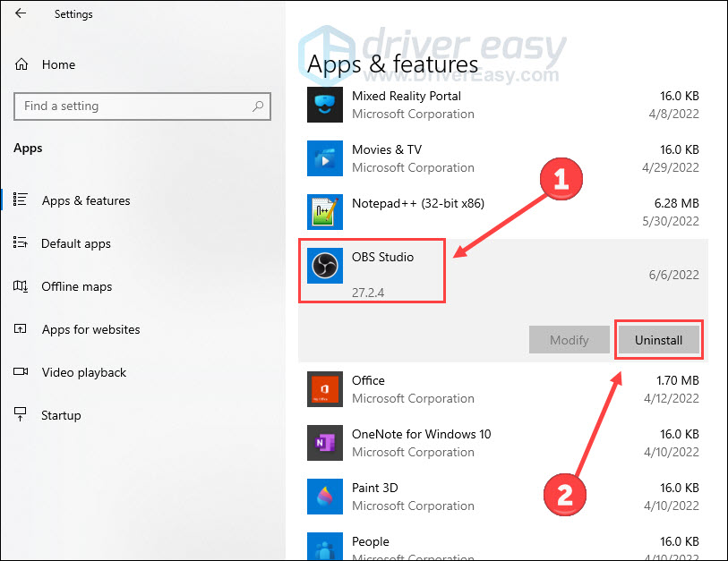The height and width of the screenshot is (561, 728).
Task: Click the Apps & features sidebar icon
Action: point(21,199)
